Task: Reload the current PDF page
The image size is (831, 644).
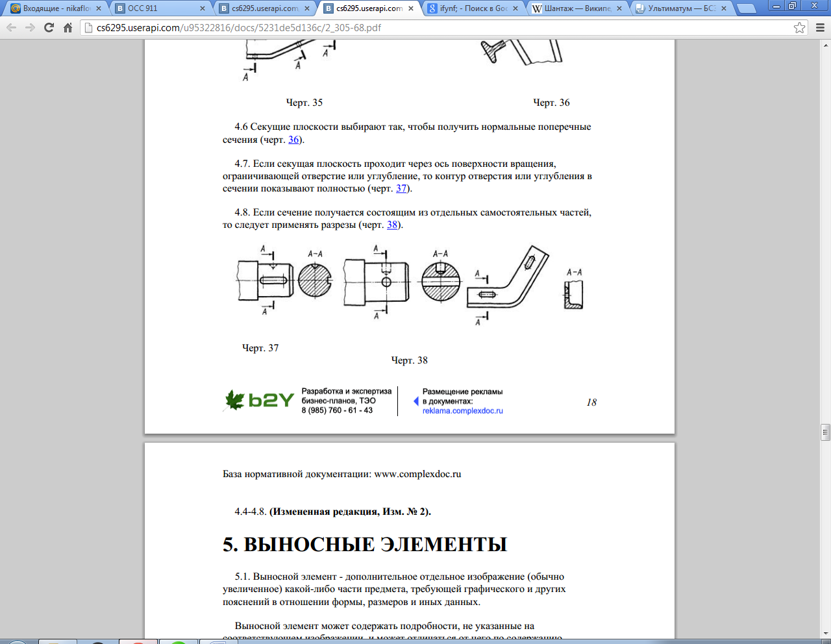Action: 49,28
